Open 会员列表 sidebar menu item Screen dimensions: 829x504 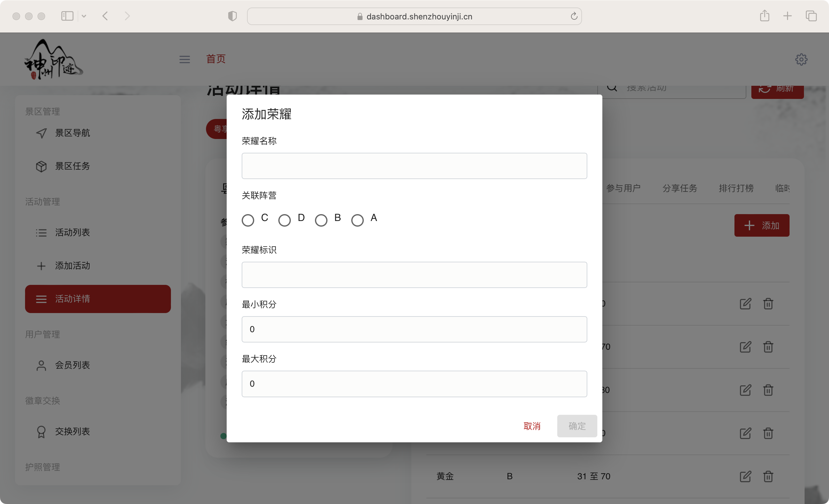(x=72, y=365)
